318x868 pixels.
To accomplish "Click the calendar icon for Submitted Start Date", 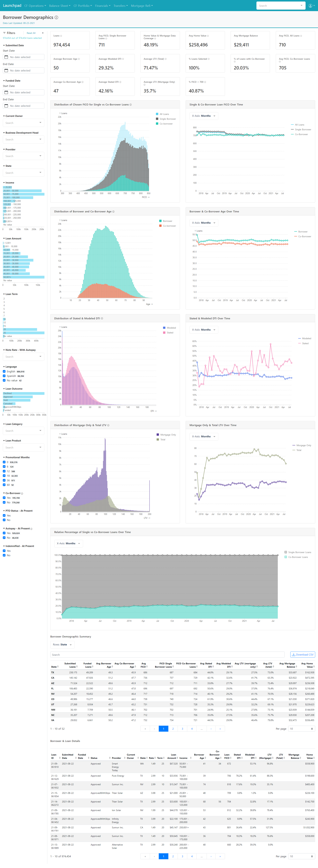I will (x=6, y=57).
